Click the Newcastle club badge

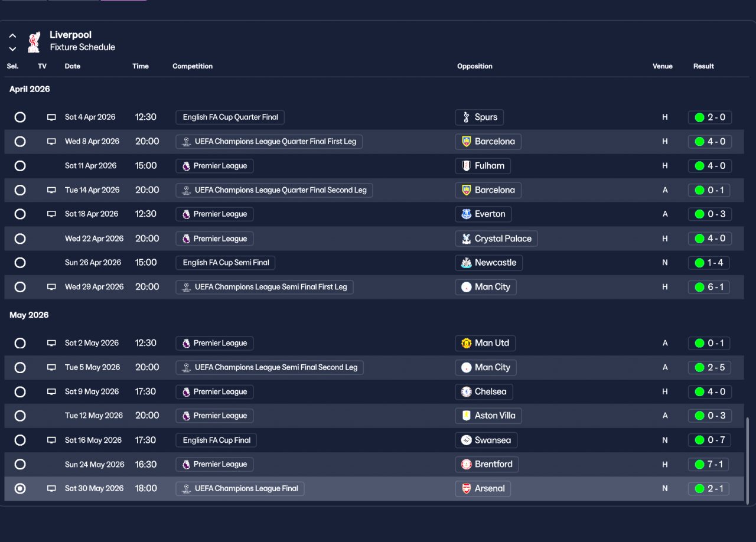pyautogui.click(x=467, y=263)
